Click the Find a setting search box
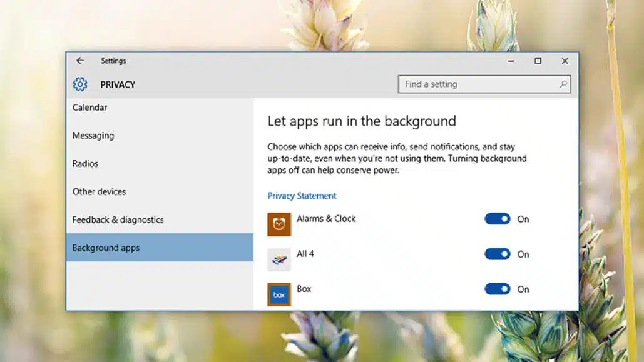Image resolution: width=644 pixels, height=362 pixels. [484, 84]
